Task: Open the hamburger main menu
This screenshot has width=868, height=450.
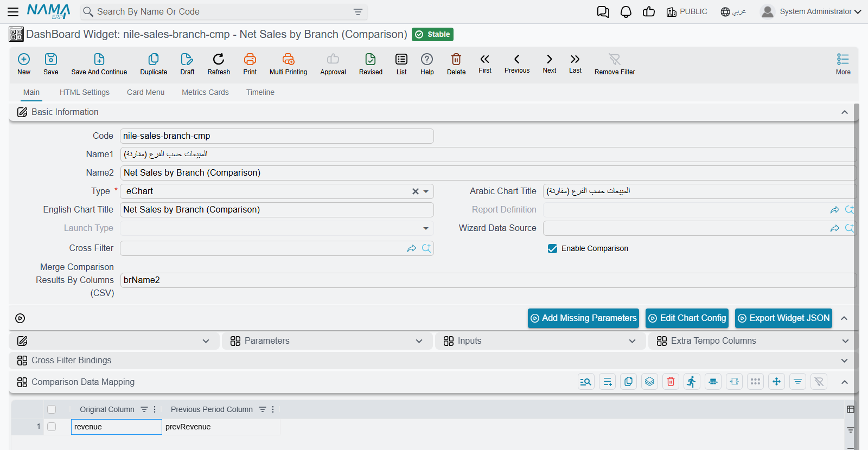Action: 13,11
